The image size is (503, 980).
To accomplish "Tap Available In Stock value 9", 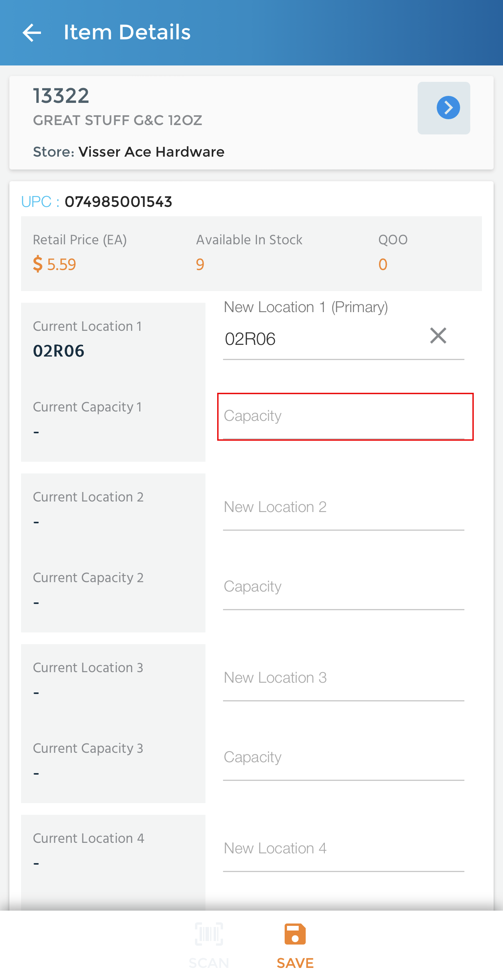I will (200, 265).
